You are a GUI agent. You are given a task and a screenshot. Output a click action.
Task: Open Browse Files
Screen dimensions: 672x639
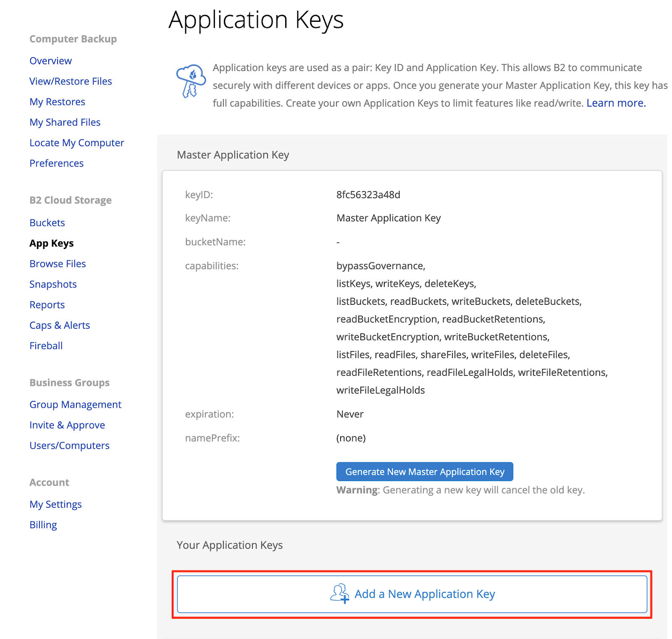pos(58,264)
